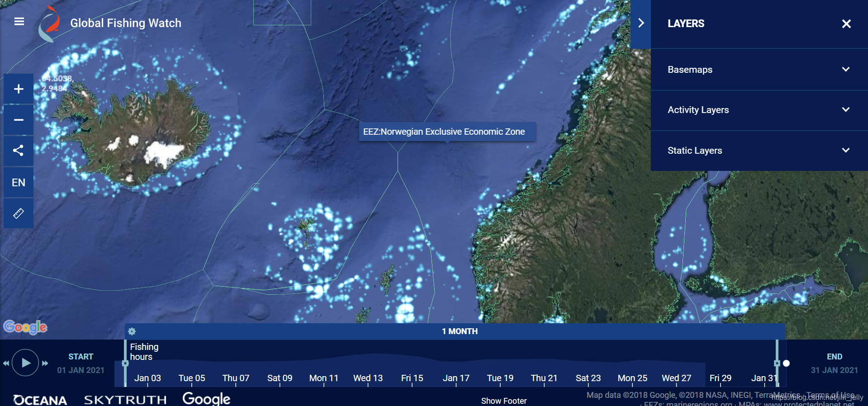Viewport: 868px width, 406px height.
Task: Click the LAYERS panel heading
Action: coord(686,24)
